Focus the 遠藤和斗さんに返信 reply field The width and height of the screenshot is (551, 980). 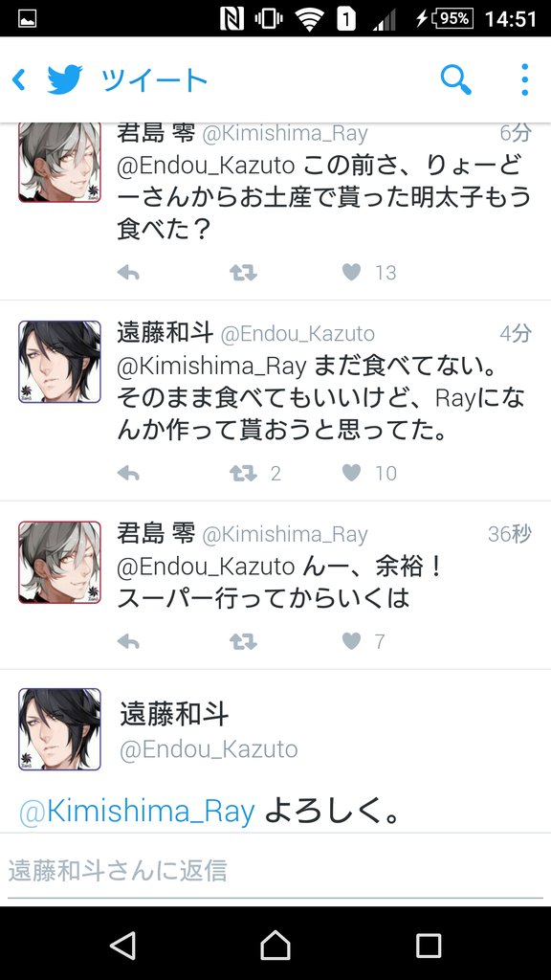275,870
